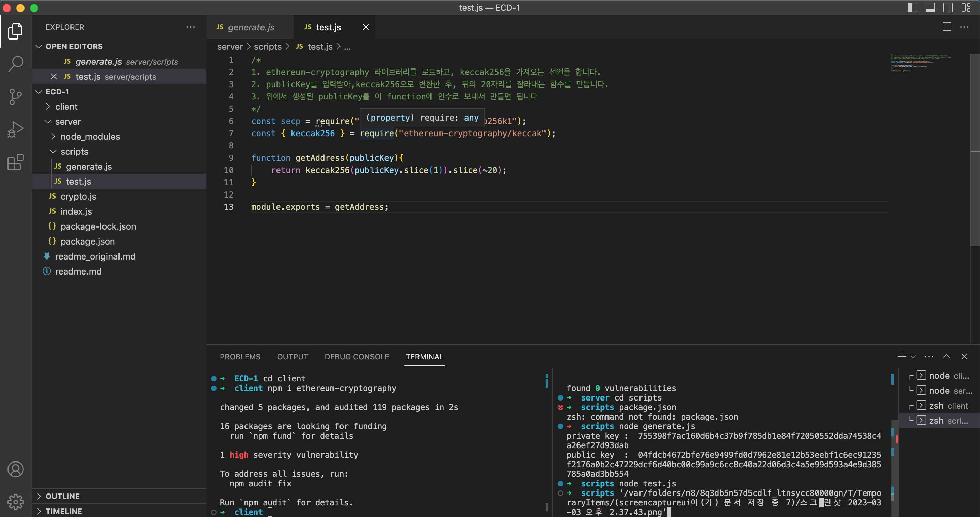Open the DEBUG CONSOLE panel tab
Viewport: 980px width, 517px height.
[357, 357]
